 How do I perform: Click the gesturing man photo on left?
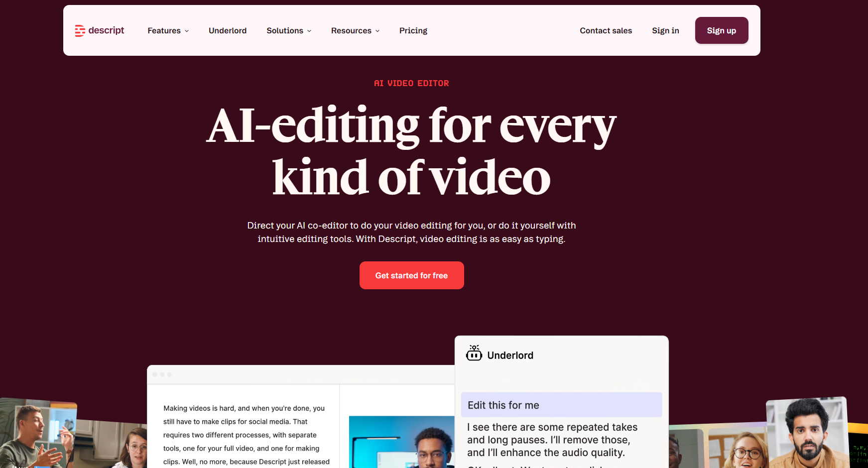(38, 433)
